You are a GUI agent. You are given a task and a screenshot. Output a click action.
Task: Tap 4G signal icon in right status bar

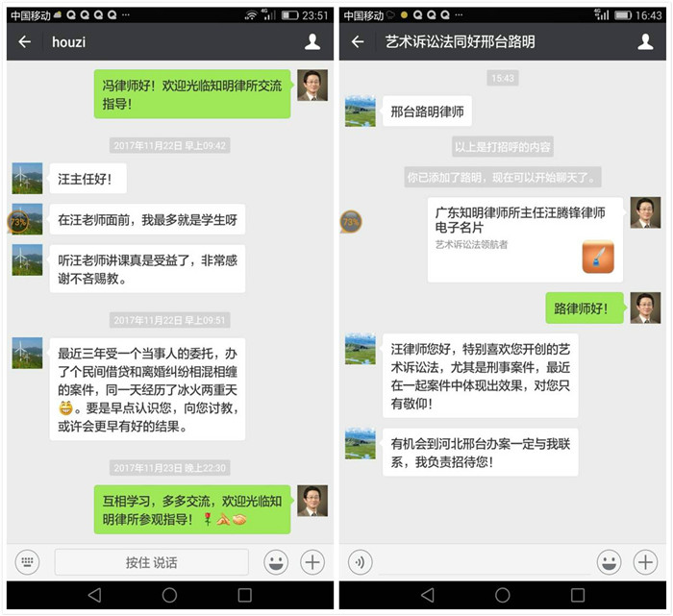[601, 14]
